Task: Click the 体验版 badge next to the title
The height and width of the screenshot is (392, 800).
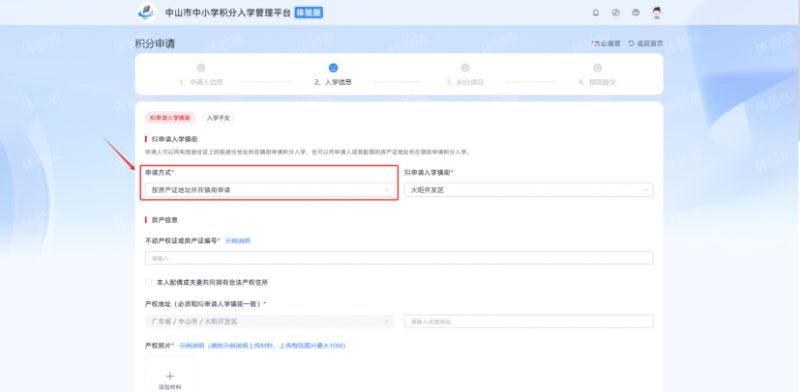Action: tap(309, 13)
